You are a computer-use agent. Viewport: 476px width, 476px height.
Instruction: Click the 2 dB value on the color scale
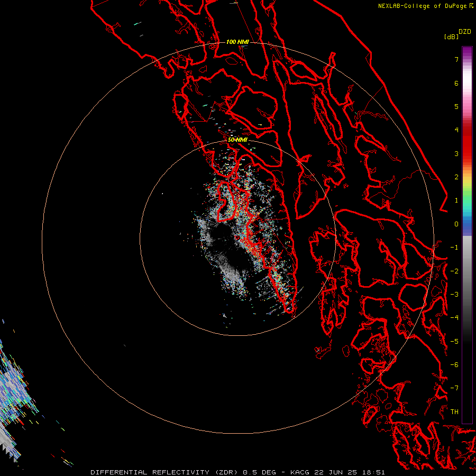coord(456,177)
